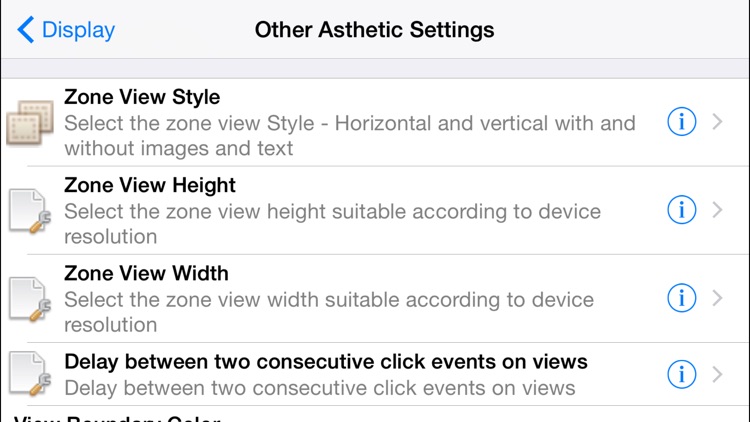
Task: Click the click-delay setting document icon
Action: point(28,375)
